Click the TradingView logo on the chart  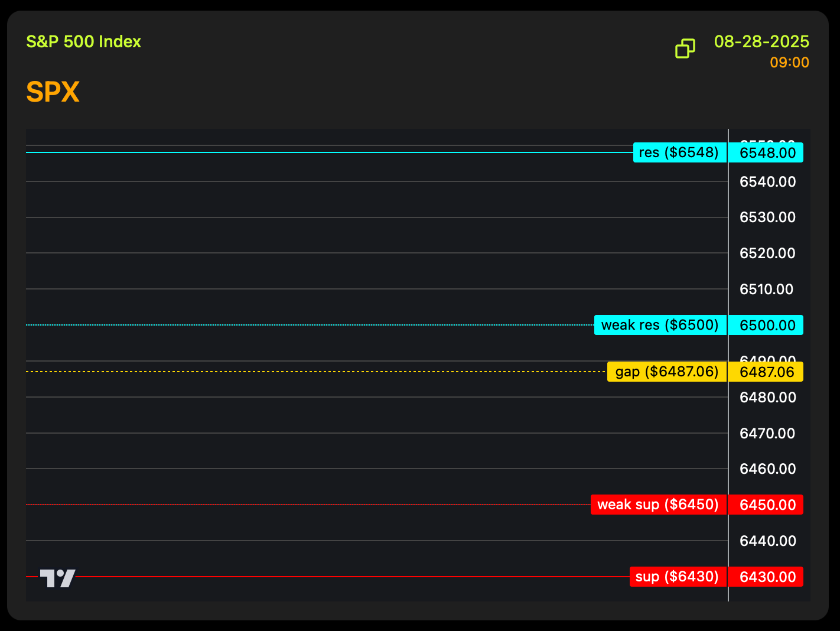pos(57,578)
